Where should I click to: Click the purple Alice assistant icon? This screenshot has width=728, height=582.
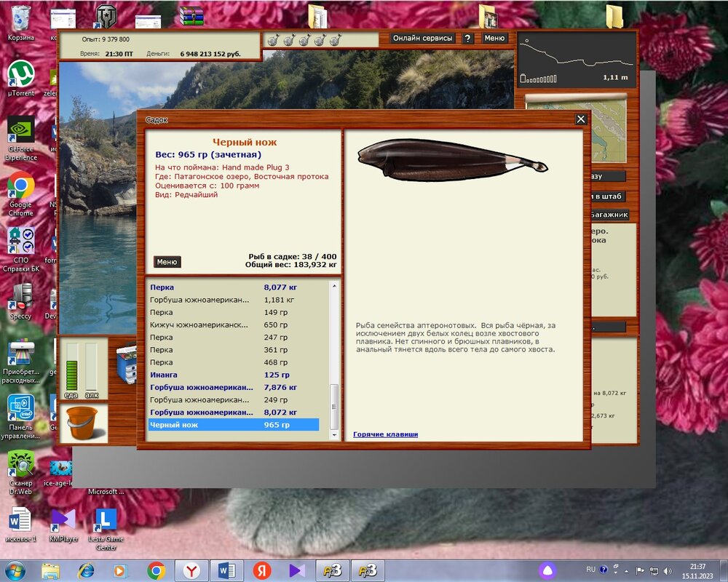point(545,570)
